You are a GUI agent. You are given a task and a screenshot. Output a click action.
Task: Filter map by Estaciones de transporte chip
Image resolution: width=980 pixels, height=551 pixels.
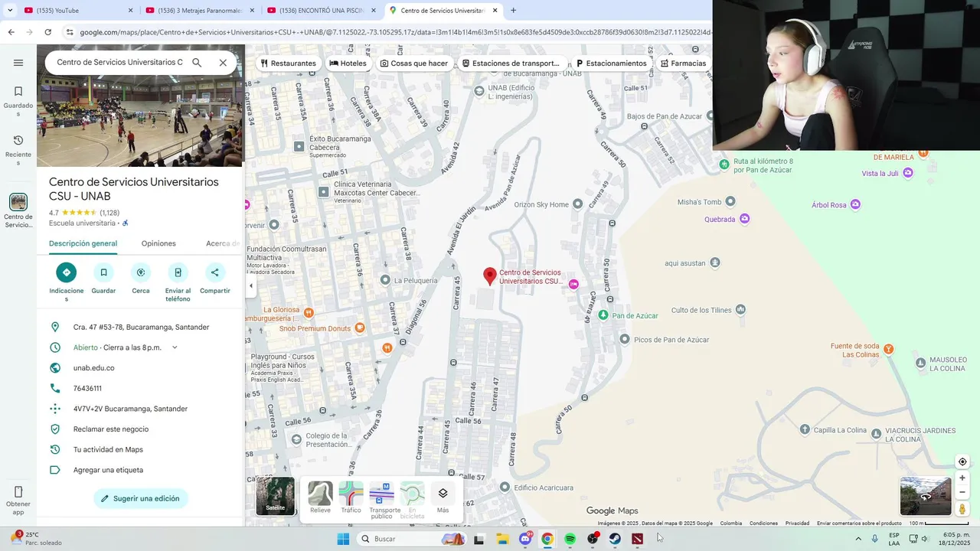(x=511, y=64)
